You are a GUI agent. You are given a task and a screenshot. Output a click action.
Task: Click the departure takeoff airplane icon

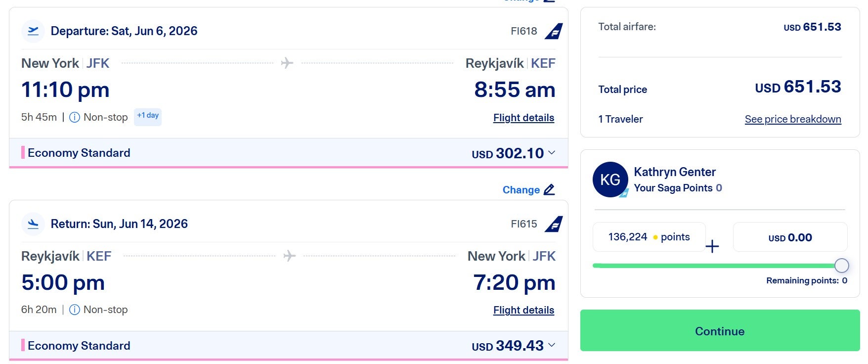[x=33, y=31]
